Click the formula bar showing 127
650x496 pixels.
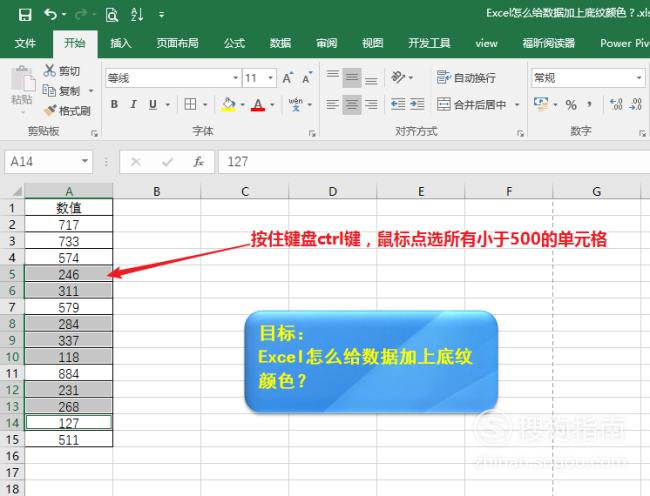(434, 162)
